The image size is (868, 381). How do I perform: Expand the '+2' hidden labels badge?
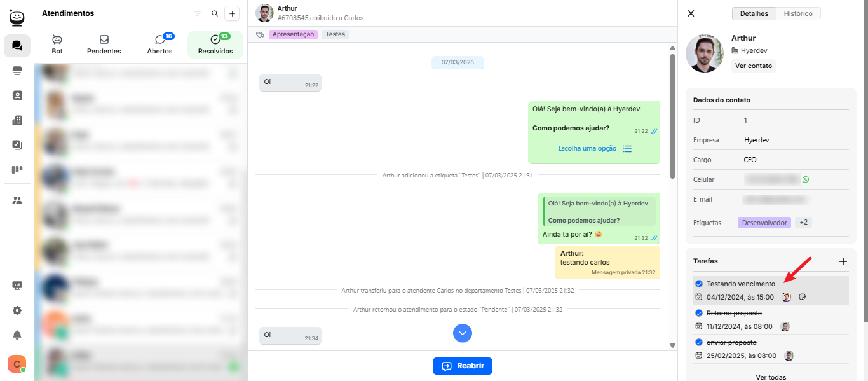point(803,223)
